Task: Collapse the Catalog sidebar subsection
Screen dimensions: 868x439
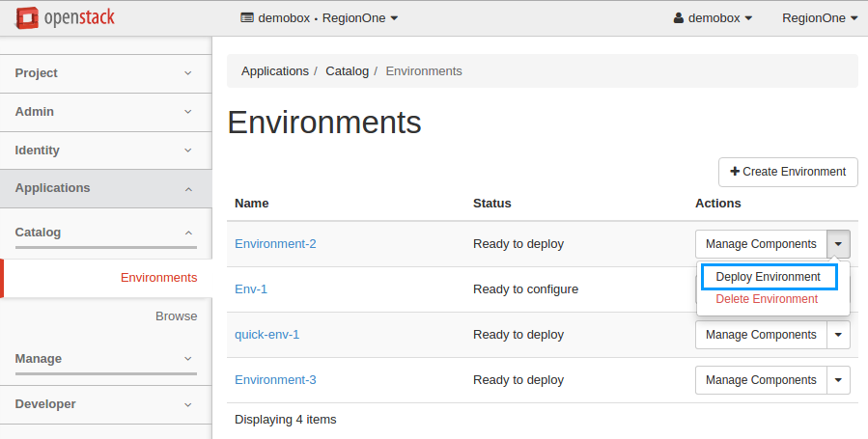Action: click(105, 233)
